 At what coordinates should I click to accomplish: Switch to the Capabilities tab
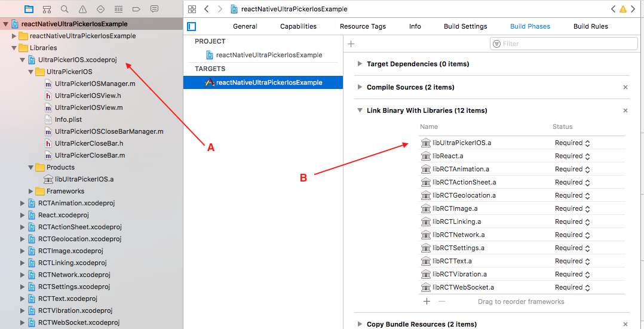[298, 26]
